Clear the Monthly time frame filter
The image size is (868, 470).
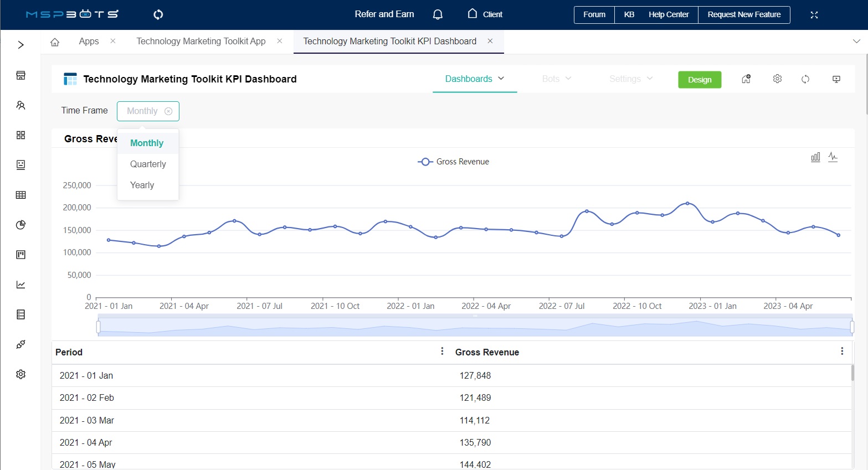tap(169, 111)
